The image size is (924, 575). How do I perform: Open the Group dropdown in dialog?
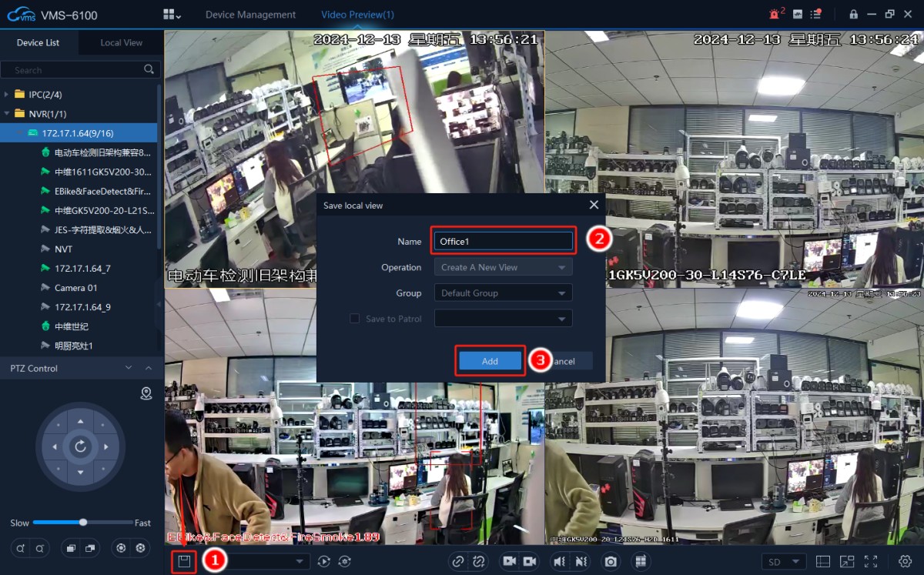click(503, 293)
